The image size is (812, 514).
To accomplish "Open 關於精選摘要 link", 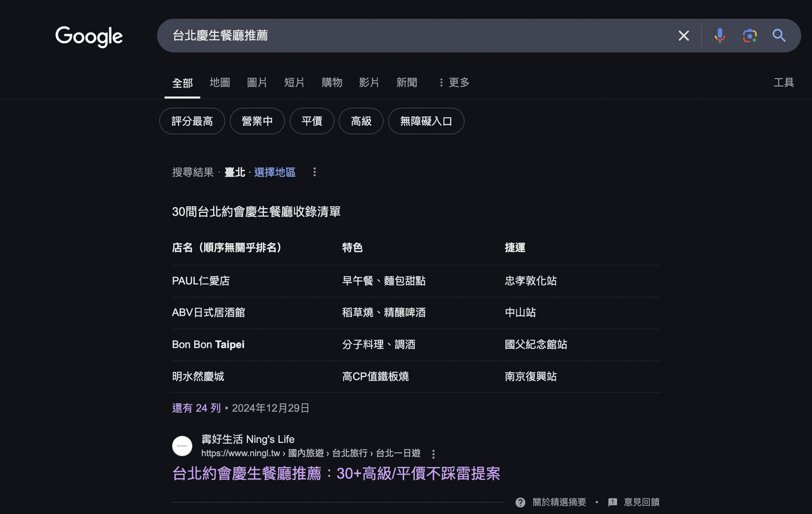I will 559,502.
